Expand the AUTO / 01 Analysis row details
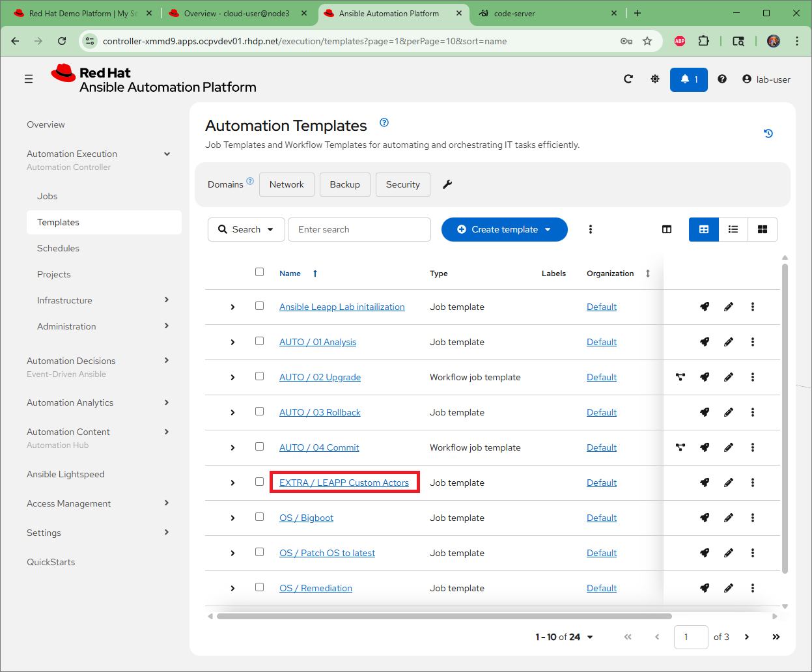Image resolution: width=812 pixels, height=672 pixels. tap(232, 342)
